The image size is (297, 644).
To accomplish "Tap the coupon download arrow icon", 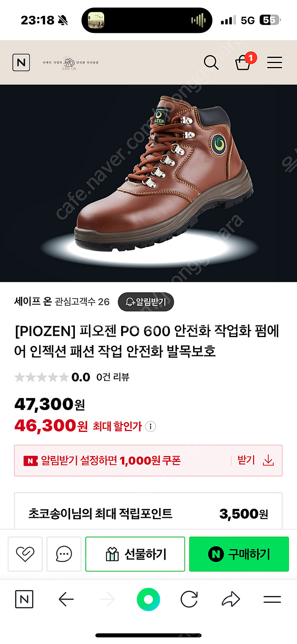I will pyautogui.click(x=268, y=460).
